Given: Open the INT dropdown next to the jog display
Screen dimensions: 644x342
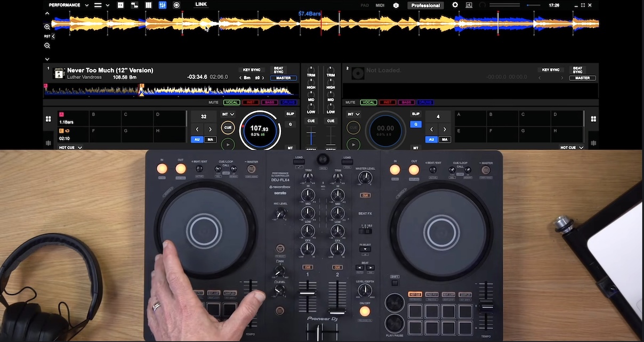Looking at the screenshot, I should (228, 113).
